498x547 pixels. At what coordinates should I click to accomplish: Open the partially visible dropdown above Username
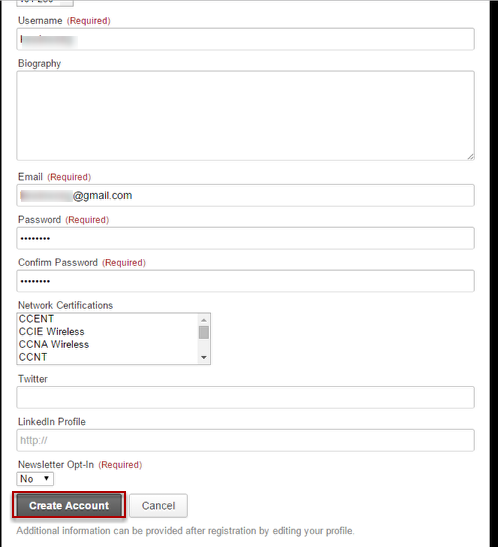(45, 2)
